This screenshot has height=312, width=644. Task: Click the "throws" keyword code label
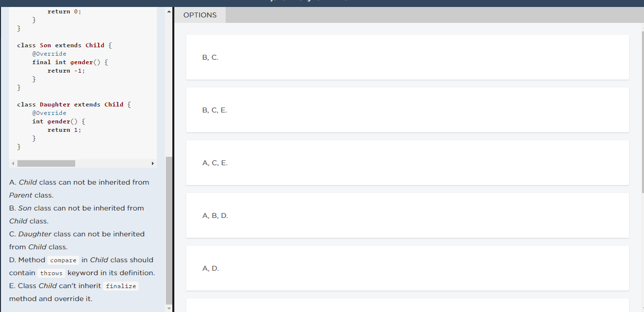pos(51,273)
